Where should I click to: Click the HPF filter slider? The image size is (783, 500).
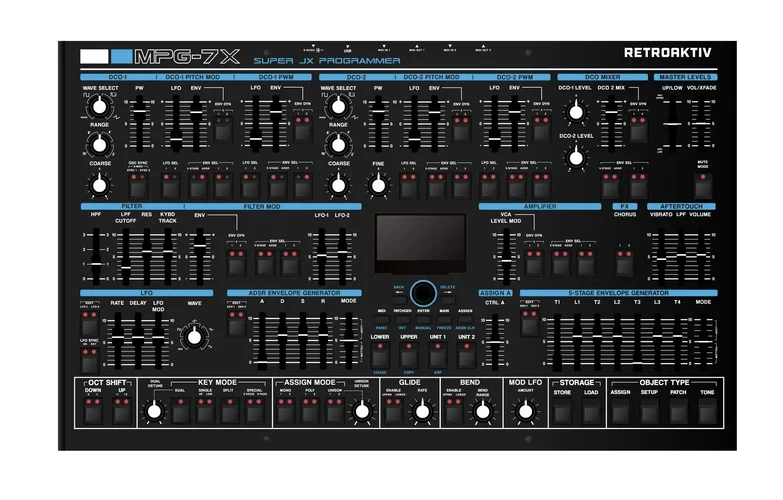click(95, 256)
